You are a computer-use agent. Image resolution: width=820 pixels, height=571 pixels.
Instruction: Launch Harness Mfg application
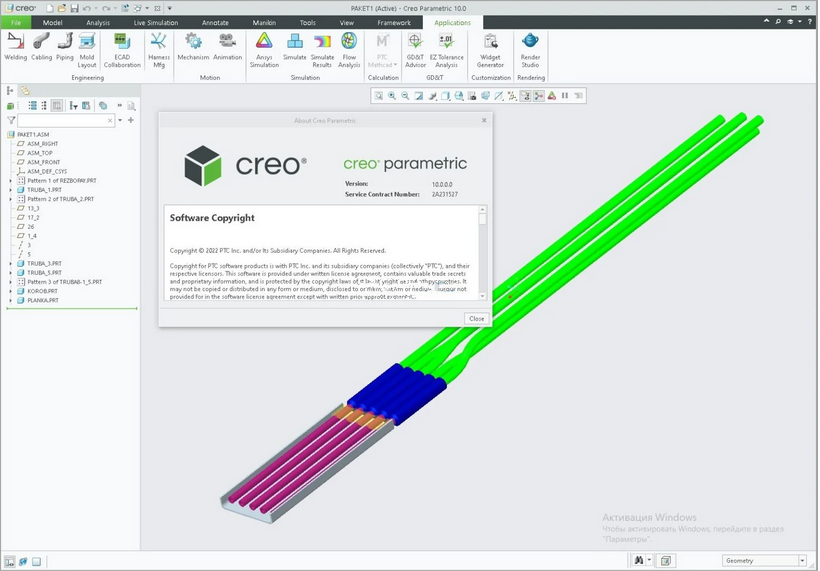click(159, 50)
